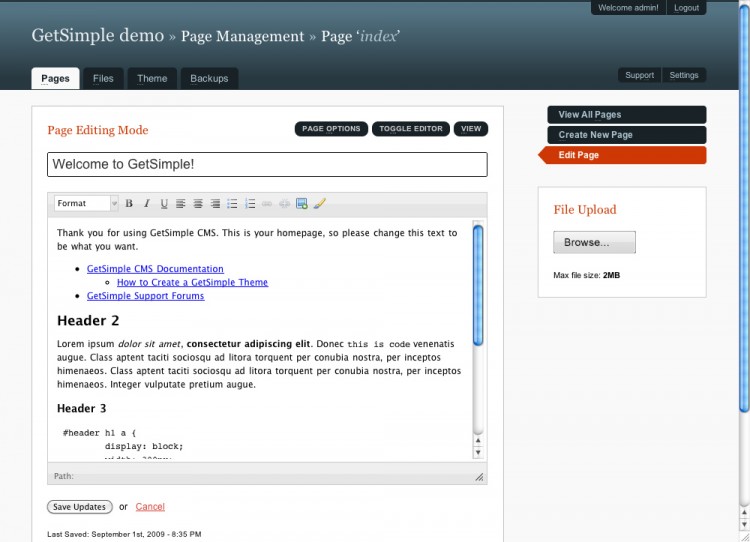Image resolution: width=750 pixels, height=542 pixels.
Task: Open the Support page
Action: point(640,75)
